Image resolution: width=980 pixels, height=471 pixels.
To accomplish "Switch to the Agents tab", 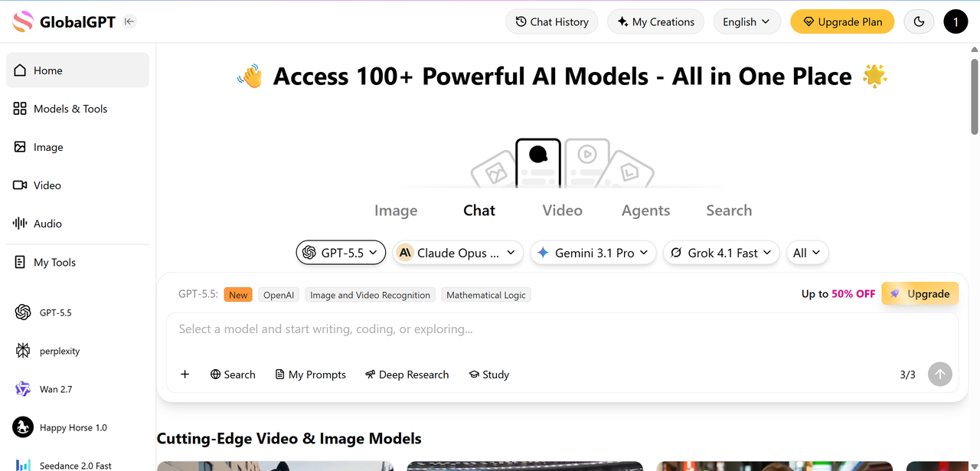I will click(x=645, y=211).
